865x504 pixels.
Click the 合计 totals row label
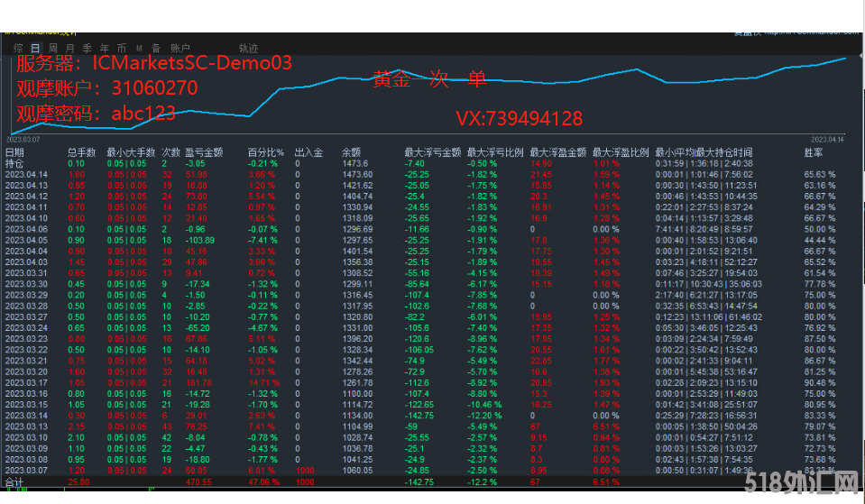click(x=14, y=482)
